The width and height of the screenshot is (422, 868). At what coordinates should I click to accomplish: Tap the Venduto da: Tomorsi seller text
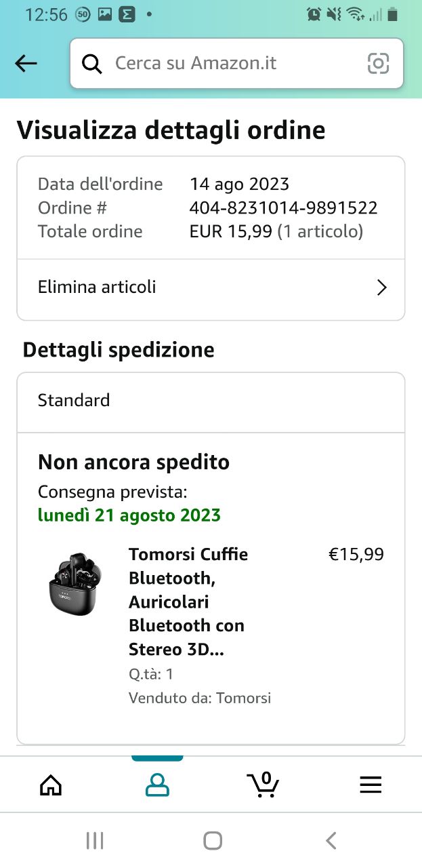click(x=200, y=698)
